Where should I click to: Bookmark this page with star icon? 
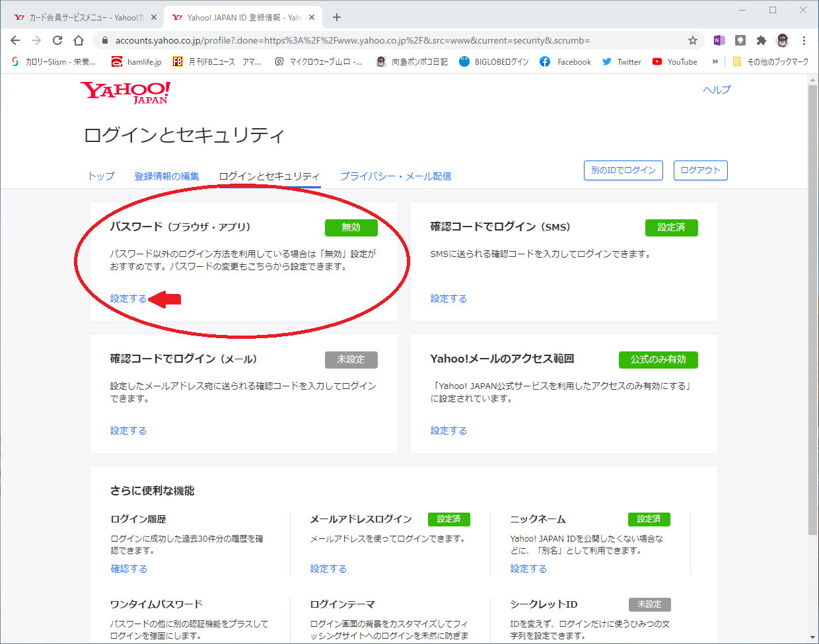click(x=693, y=40)
